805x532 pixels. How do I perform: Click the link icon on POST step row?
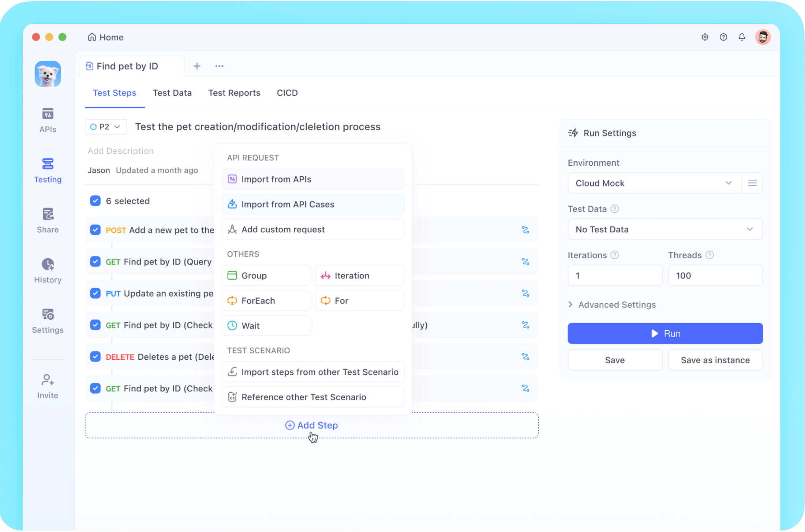[x=525, y=230]
